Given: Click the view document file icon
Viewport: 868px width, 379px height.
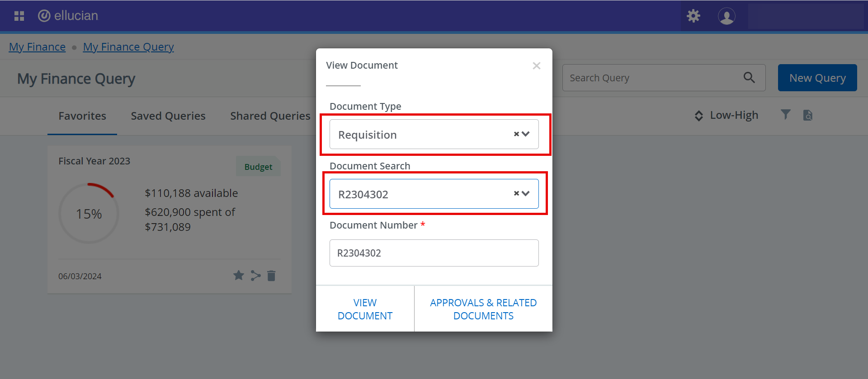Looking at the screenshot, I should 808,115.
